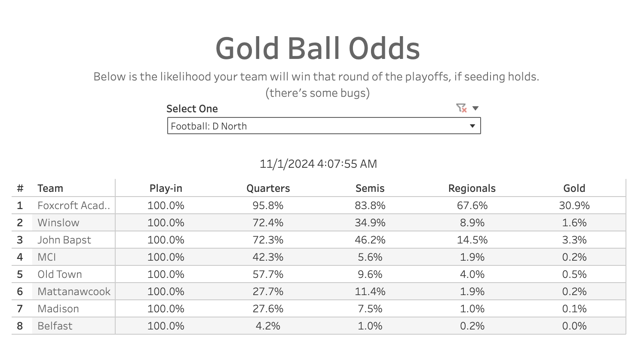This screenshot has height=351, width=644.
Task: Click Belfast's 4.2% Quarters value
Action: (x=268, y=326)
